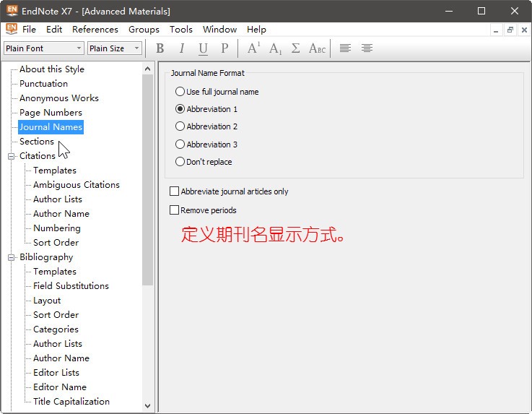Insert Symbol using the Sigma icon
Screen dimensions: 532x414
[296, 48]
